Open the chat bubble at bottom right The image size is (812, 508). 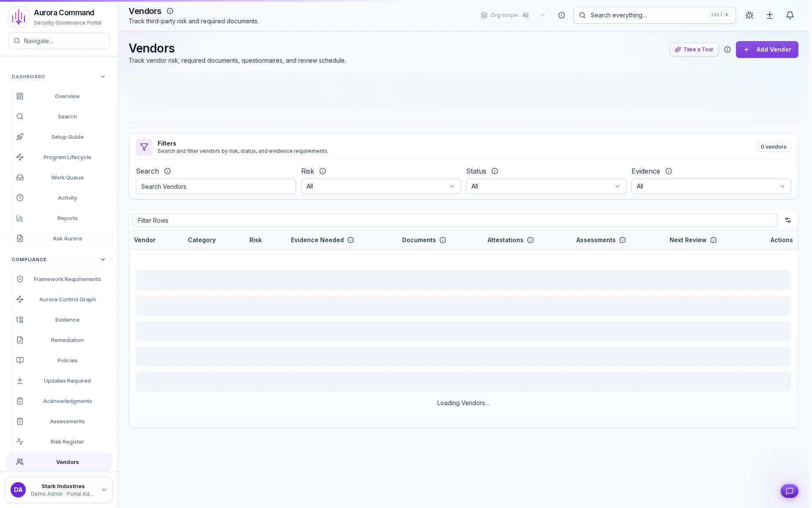click(x=790, y=491)
